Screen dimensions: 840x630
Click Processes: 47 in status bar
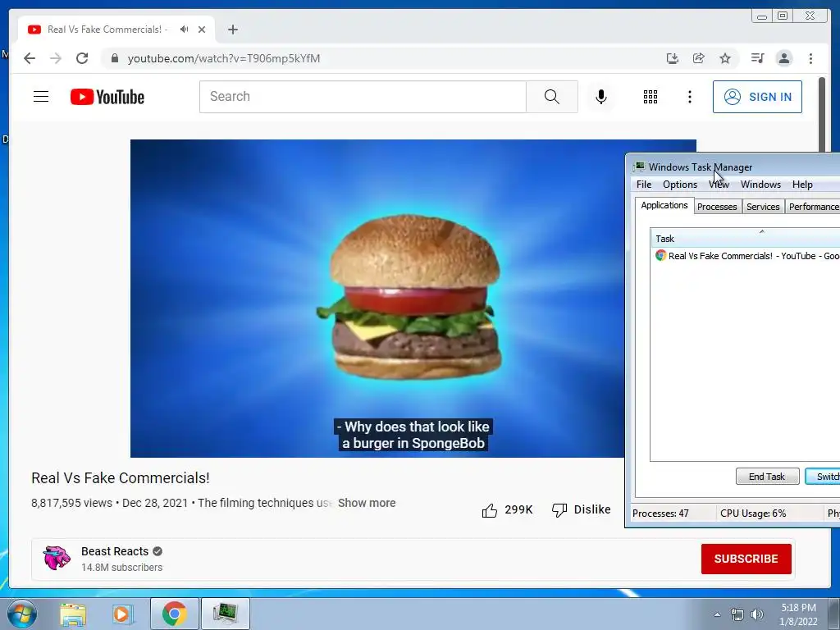point(660,514)
